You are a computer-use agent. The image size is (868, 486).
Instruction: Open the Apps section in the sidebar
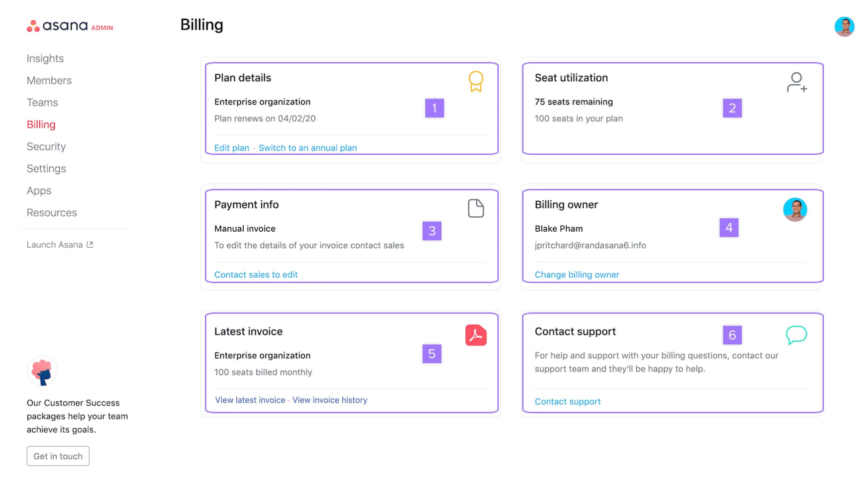pos(39,190)
